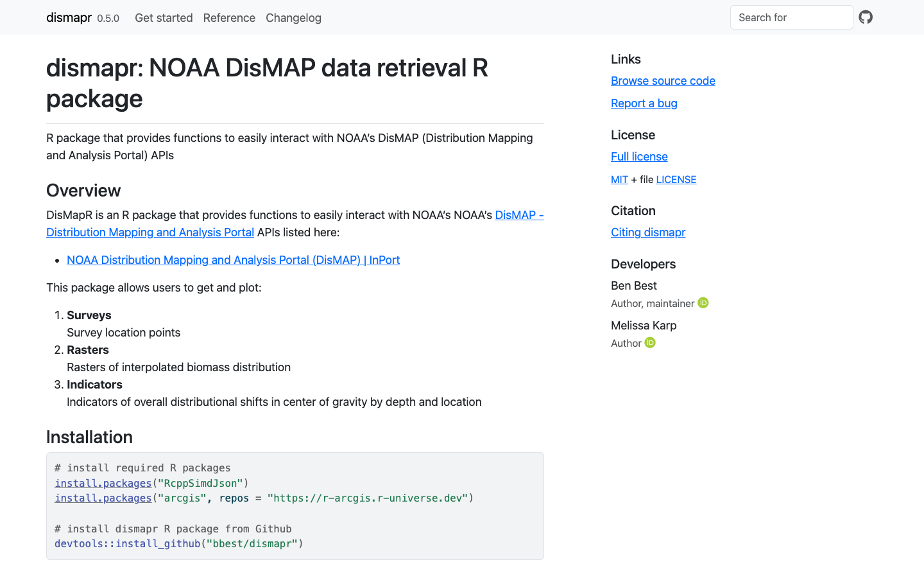Open the Get started menu item
Image resolution: width=924 pixels, height=578 pixels.
tap(164, 18)
